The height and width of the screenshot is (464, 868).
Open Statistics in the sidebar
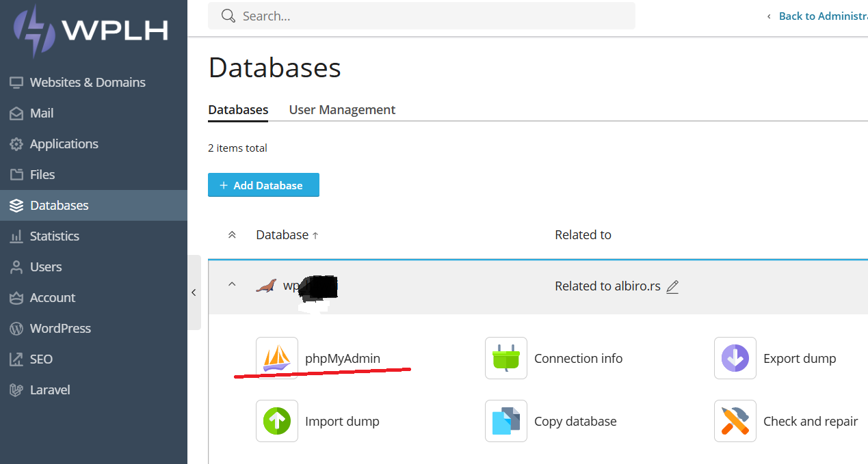coord(55,236)
